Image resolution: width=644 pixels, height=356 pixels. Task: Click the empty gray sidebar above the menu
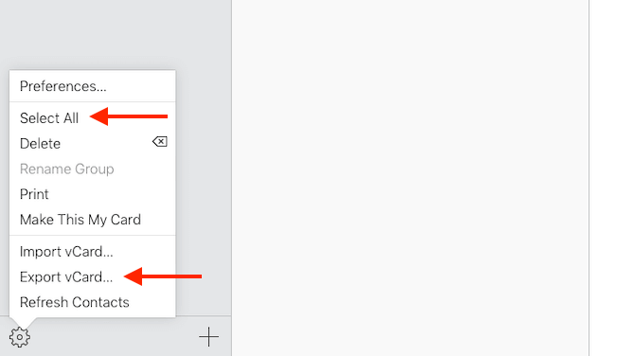[x=116, y=35]
